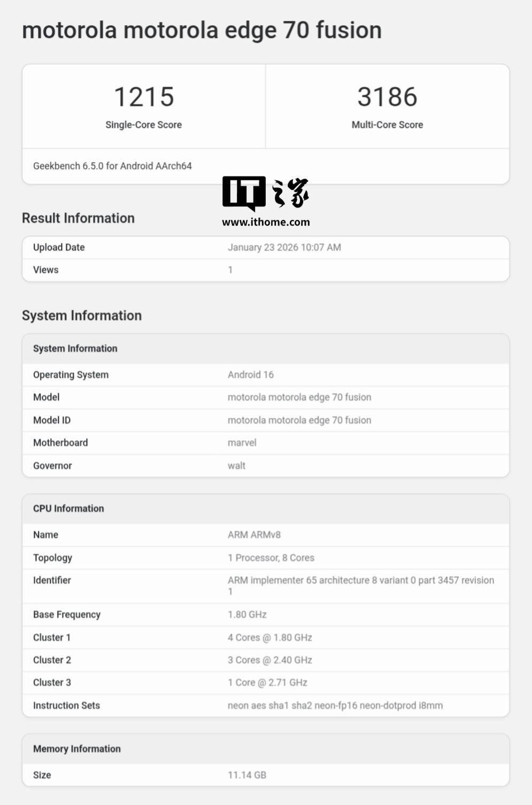The height and width of the screenshot is (805, 532).
Task: Click the ITHome logo watermark
Action: click(x=265, y=194)
